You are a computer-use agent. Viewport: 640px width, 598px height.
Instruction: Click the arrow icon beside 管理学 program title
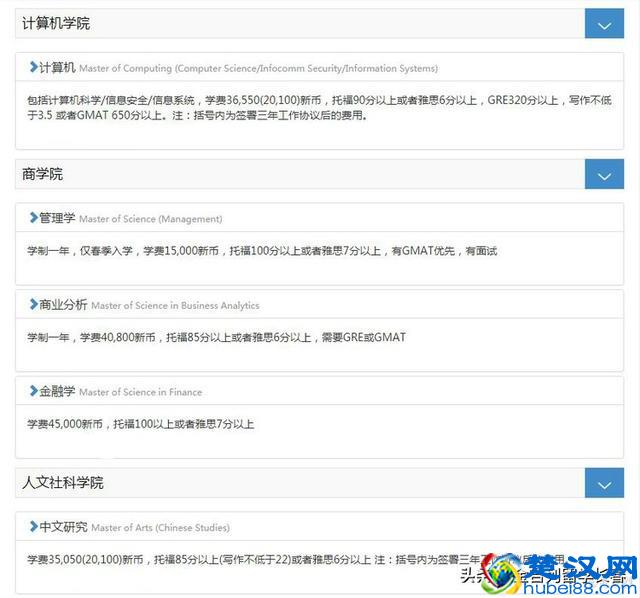[x=33, y=217]
